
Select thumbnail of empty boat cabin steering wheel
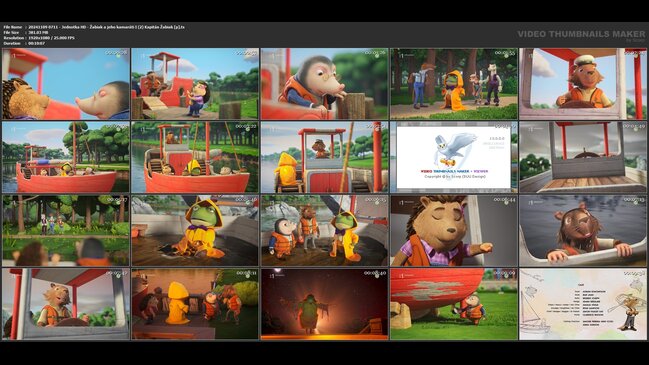click(x=583, y=157)
